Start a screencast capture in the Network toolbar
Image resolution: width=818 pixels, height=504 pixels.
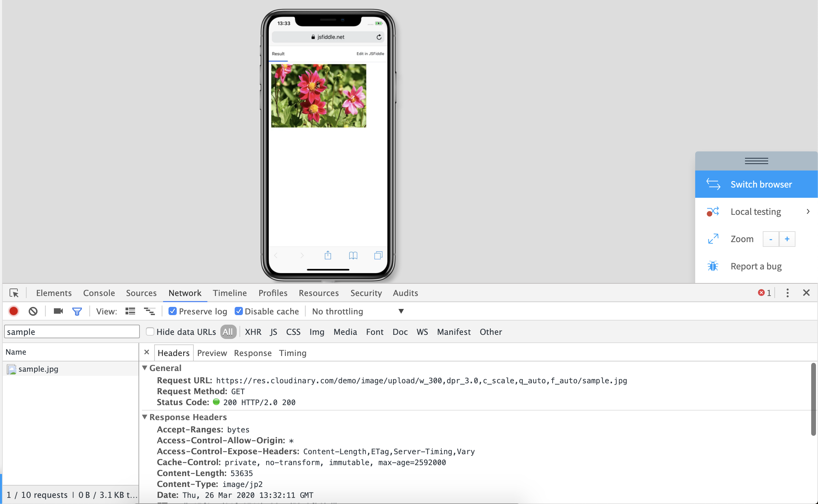coord(58,311)
